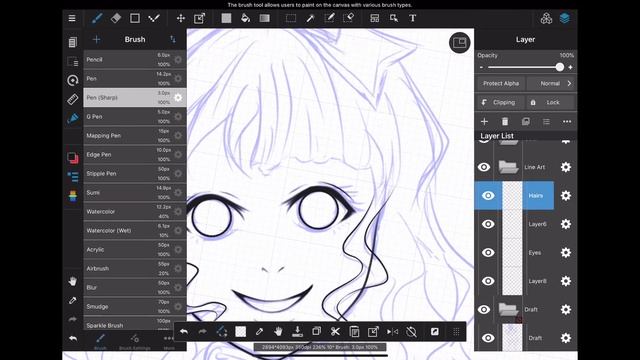The image size is (640, 360).
Task: Duplicate layer icon in Layer panel
Action: click(526, 122)
